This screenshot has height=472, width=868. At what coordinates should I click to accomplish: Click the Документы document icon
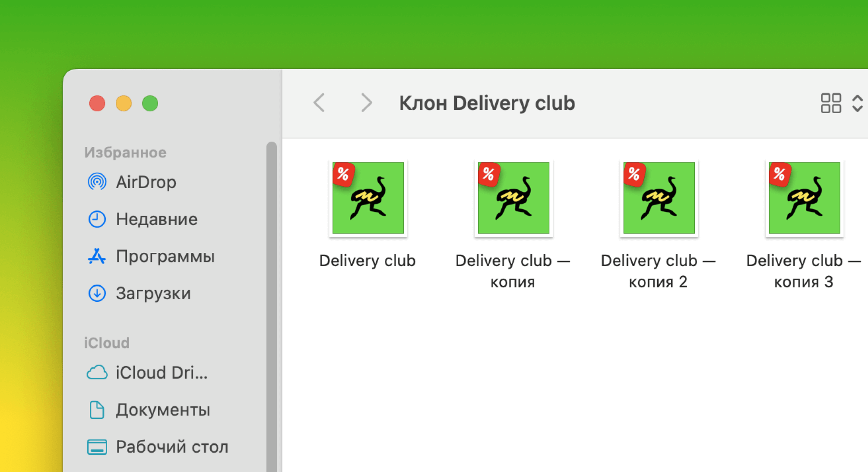(97, 410)
